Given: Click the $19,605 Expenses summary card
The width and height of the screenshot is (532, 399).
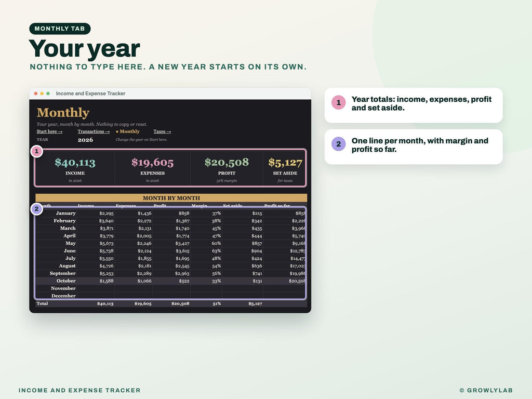Looking at the screenshot, I should [x=152, y=168].
